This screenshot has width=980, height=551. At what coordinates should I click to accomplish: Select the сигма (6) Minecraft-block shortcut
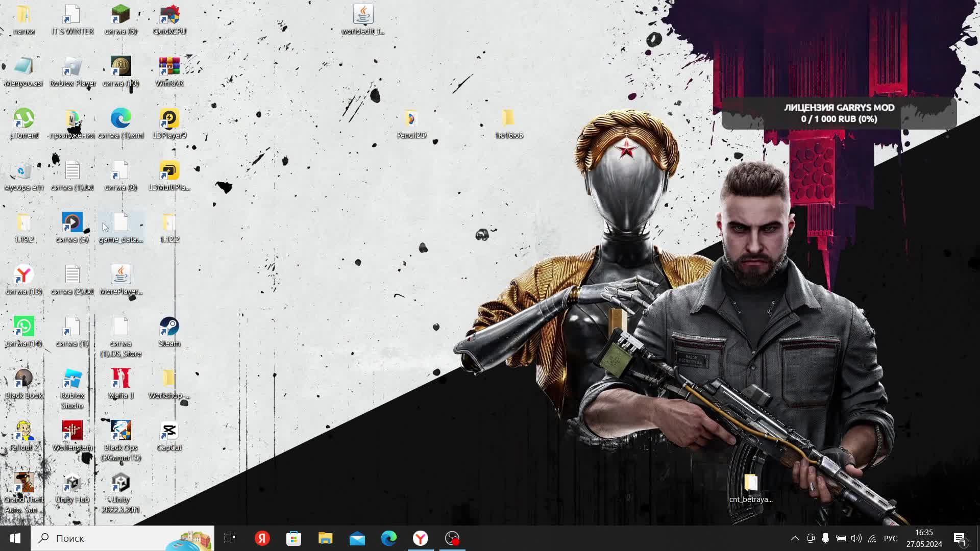(121, 20)
